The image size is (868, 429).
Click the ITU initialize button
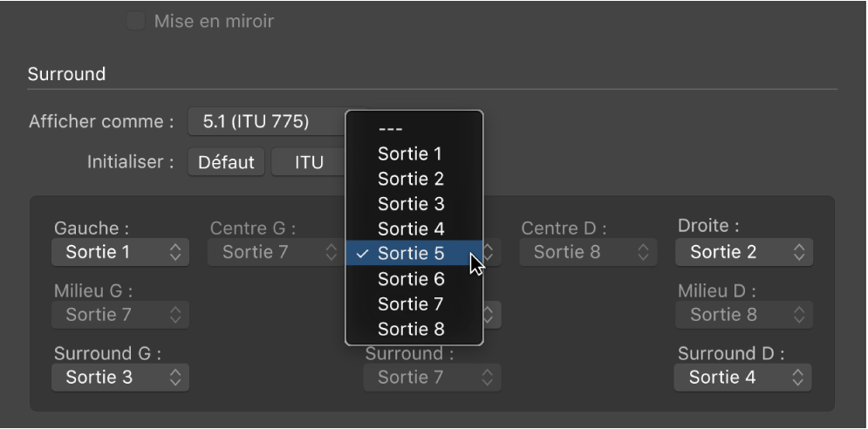pos(308,162)
